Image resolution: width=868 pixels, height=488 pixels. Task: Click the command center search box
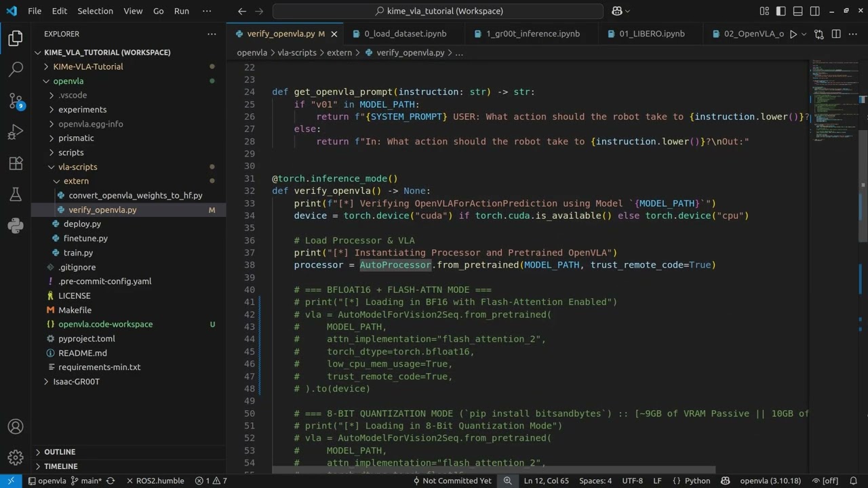438,11
